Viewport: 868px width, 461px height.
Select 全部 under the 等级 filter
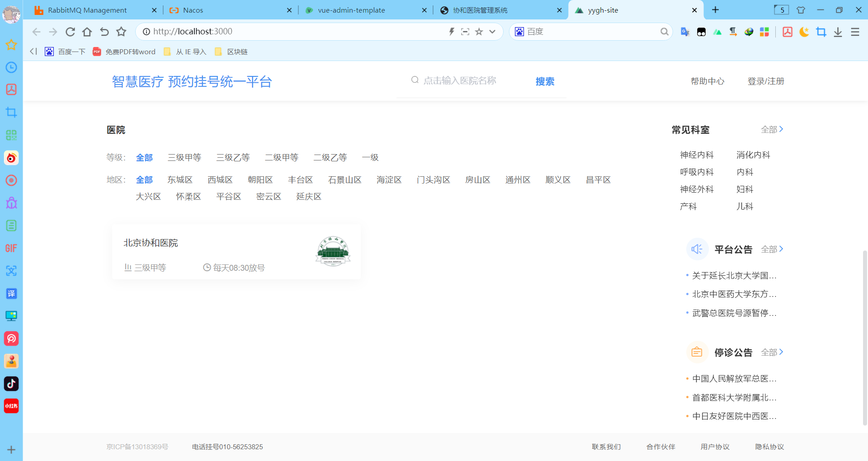coord(144,157)
